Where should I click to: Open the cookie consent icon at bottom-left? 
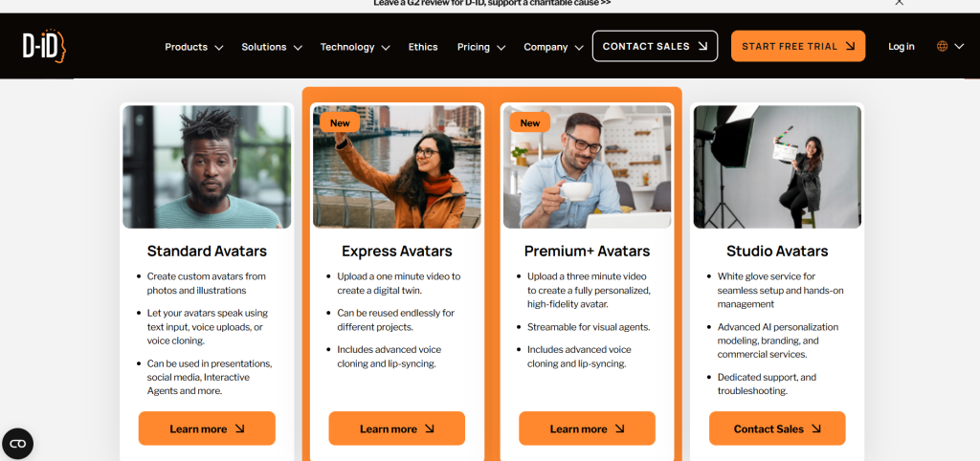(17, 444)
